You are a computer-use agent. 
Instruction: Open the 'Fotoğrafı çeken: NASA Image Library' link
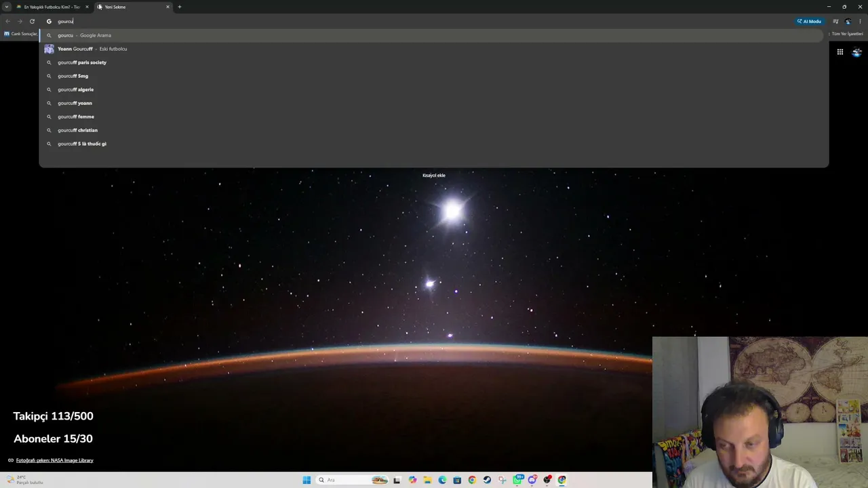click(54, 460)
